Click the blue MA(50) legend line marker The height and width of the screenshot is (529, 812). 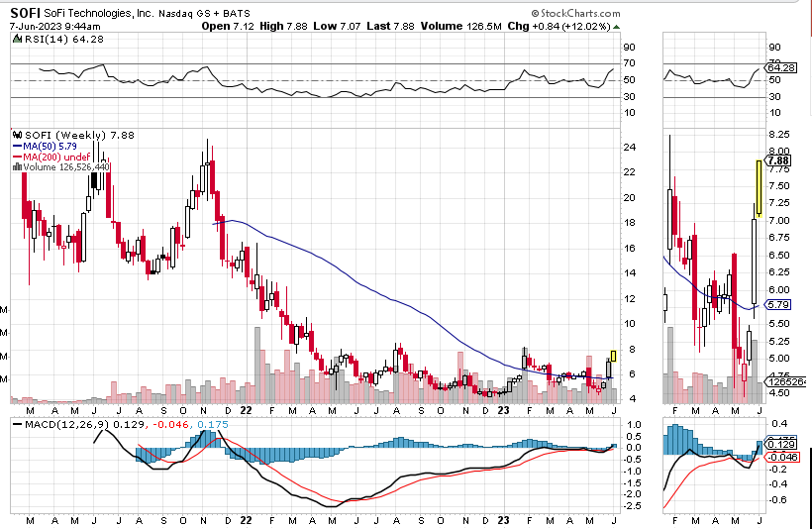point(16,146)
